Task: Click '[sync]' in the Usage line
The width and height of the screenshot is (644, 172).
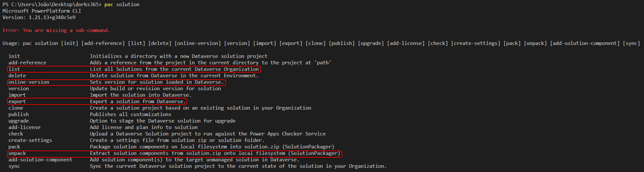Action: pos(631,43)
